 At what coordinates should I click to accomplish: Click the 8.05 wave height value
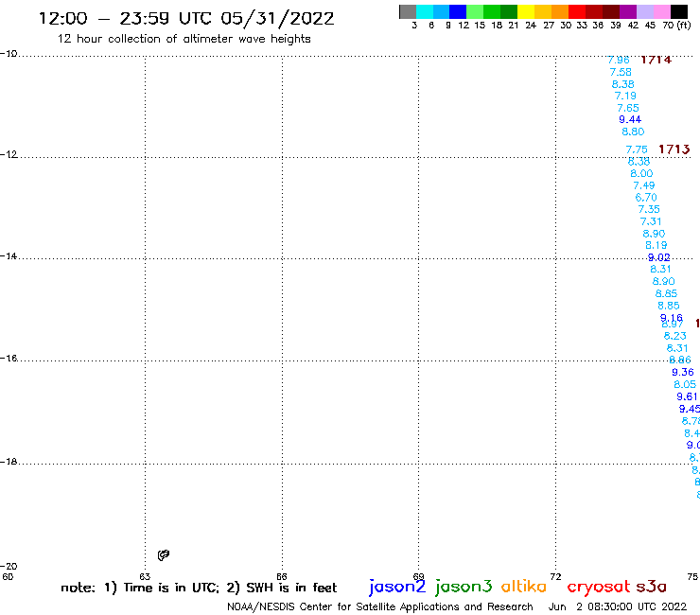click(x=685, y=384)
